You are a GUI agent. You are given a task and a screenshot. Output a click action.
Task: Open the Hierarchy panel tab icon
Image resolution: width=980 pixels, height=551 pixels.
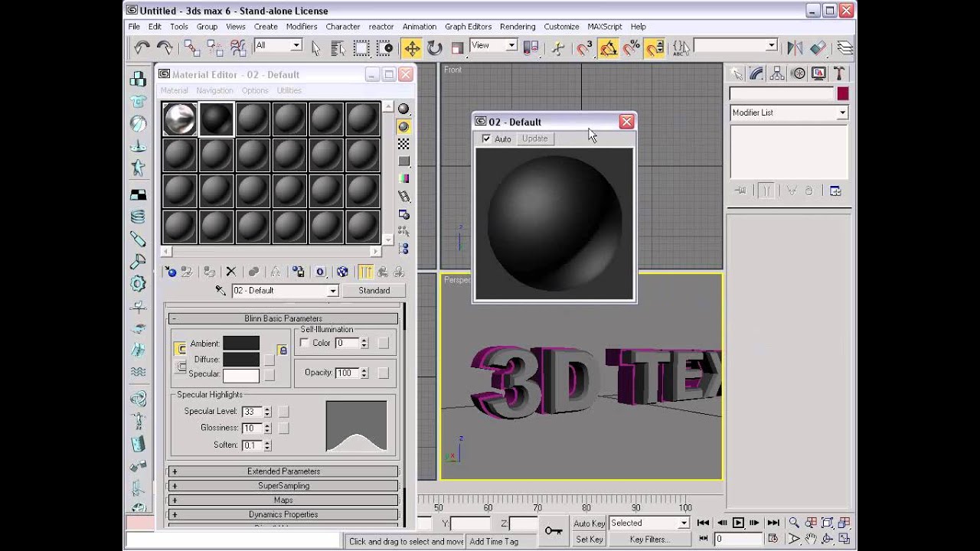click(x=777, y=73)
